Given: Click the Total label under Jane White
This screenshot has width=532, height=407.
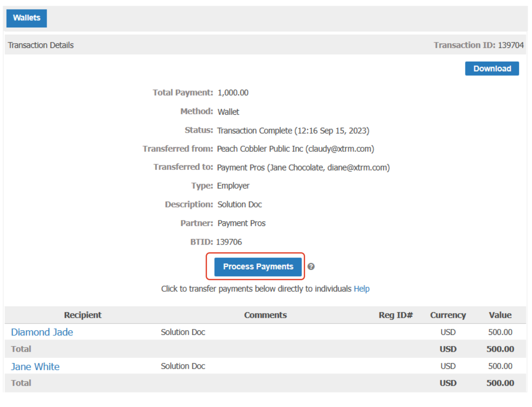Looking at the screenshot, I should [21, 383].
